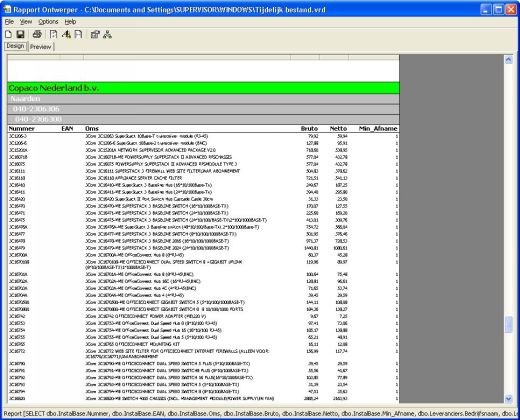The width and height of the screenshot is (520, 420).
Task: Save the report using the floppy disk icon
Action: [x=21, y=34]
